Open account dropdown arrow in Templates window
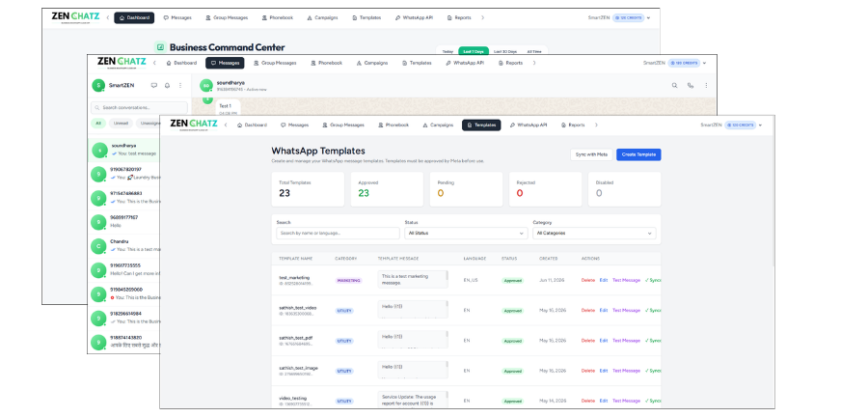Viewport: 868px width, 417px height. click(x=760, y=125)
